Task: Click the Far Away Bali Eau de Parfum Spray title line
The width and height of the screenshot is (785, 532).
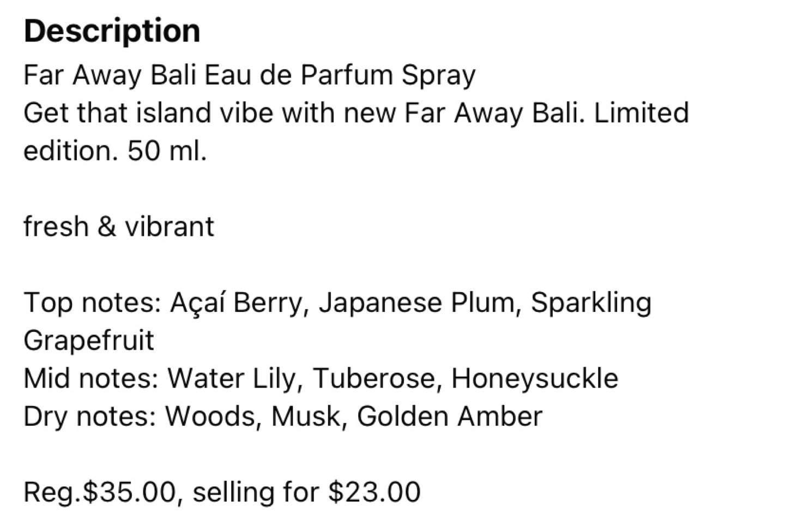Action: coord(250,75)
